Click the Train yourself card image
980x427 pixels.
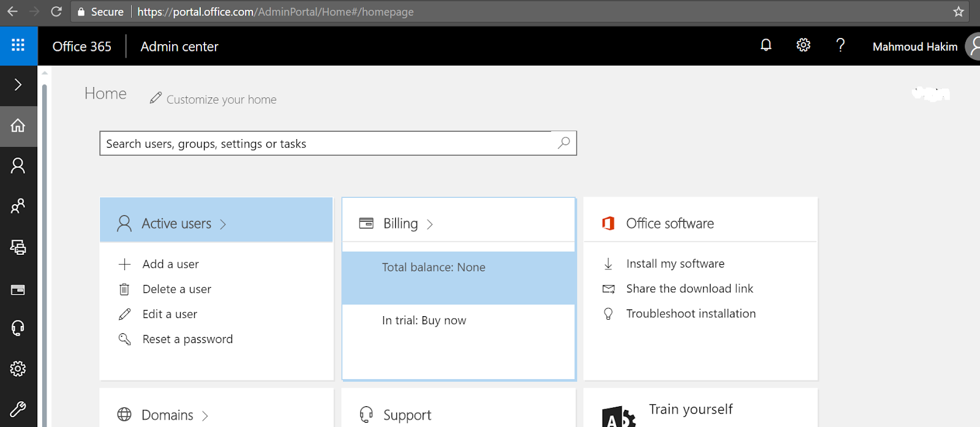(619, 417)
